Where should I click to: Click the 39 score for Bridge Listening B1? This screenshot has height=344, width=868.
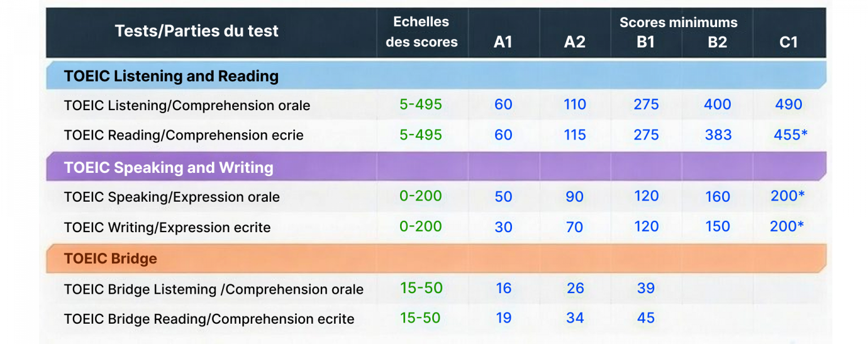[646, 288]
